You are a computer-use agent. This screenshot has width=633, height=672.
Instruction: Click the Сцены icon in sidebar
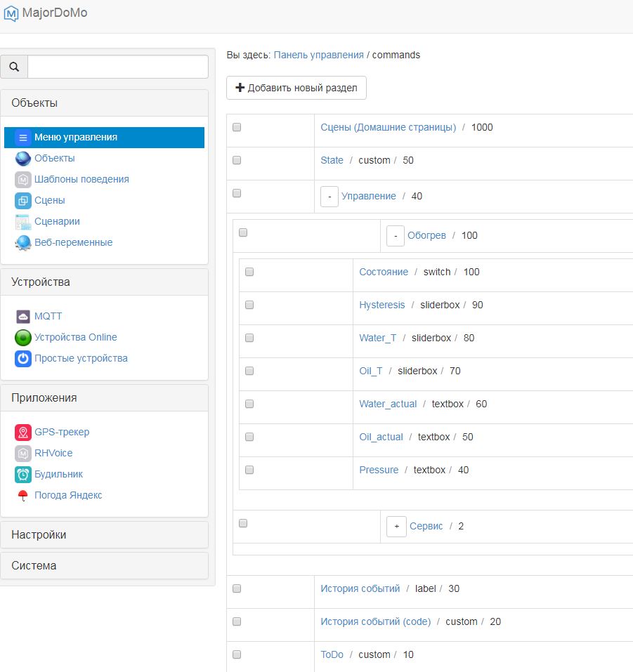(23, 201)
